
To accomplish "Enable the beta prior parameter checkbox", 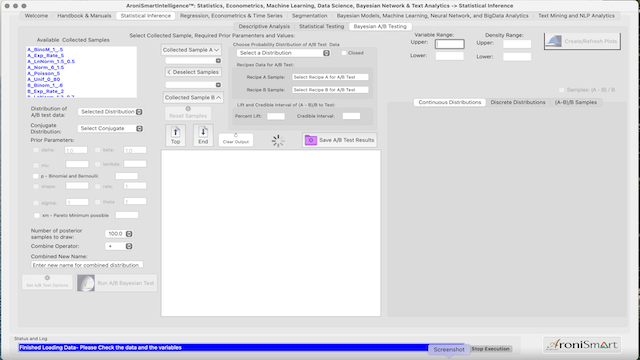I will tap(98, 150).
